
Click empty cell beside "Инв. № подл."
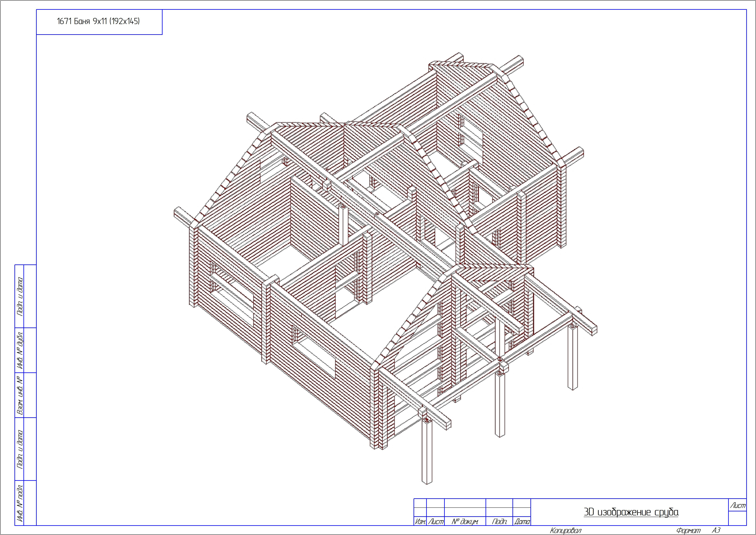tap(30, 503)
